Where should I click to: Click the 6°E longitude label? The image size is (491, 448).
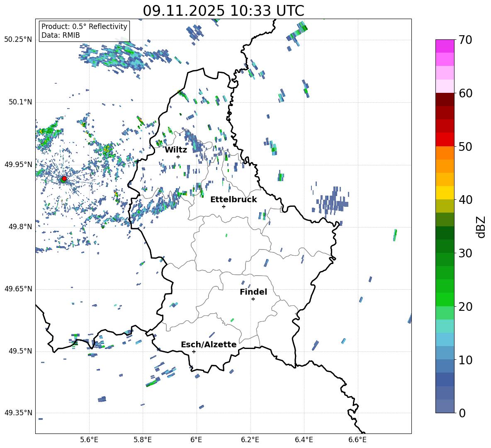click(x=196, y=440)
